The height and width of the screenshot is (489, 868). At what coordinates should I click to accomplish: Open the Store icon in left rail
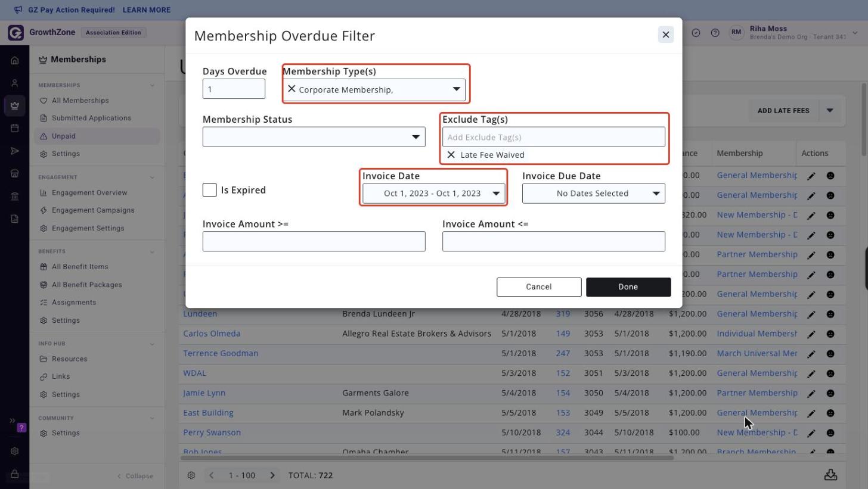[15, 173]
